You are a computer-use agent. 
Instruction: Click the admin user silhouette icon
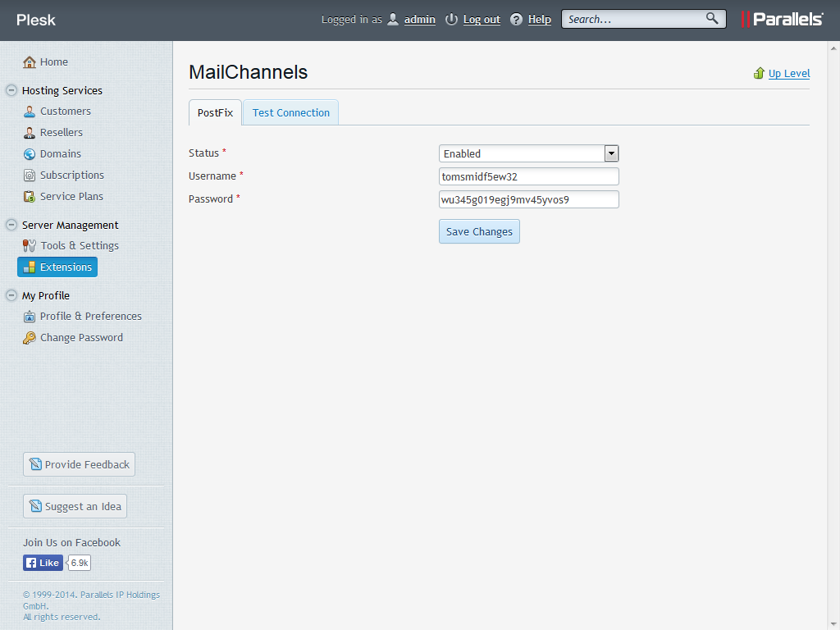(393, 20)
